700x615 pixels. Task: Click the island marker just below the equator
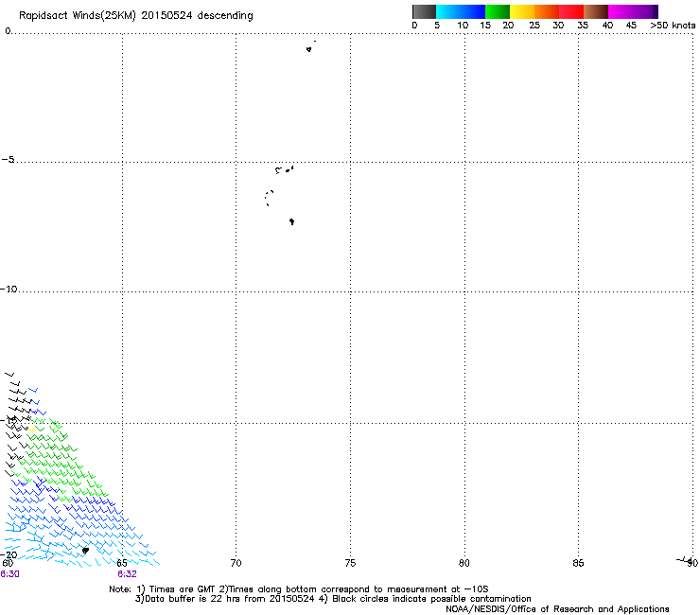point(309,49)
